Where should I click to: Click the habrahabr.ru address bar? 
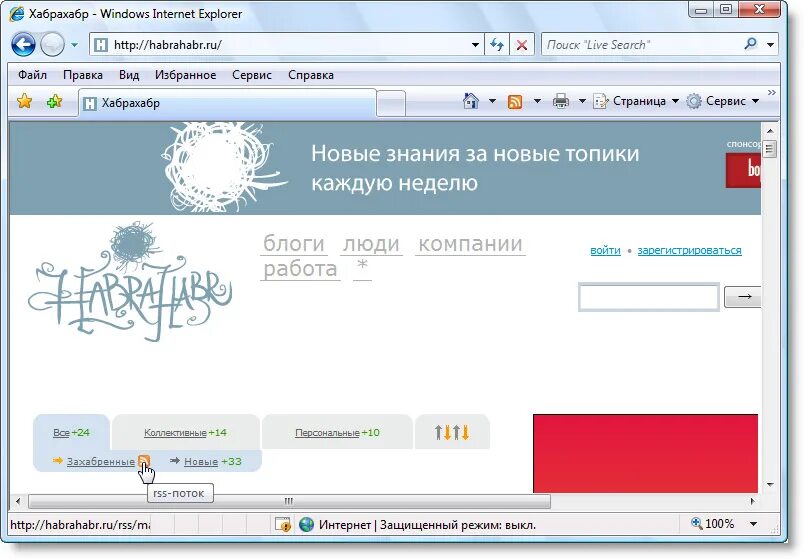click(x=279, y=45)
